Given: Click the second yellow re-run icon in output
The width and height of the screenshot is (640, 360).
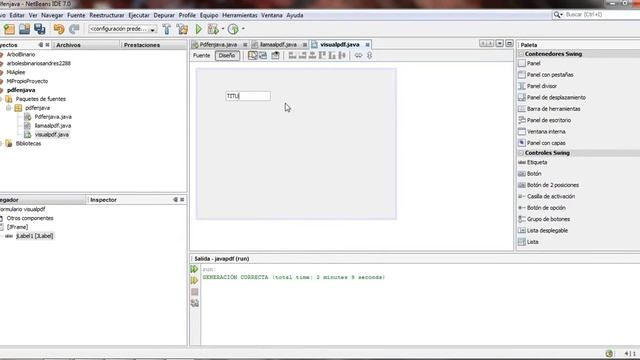Looking at the screenshot, I should click(194, 280).
